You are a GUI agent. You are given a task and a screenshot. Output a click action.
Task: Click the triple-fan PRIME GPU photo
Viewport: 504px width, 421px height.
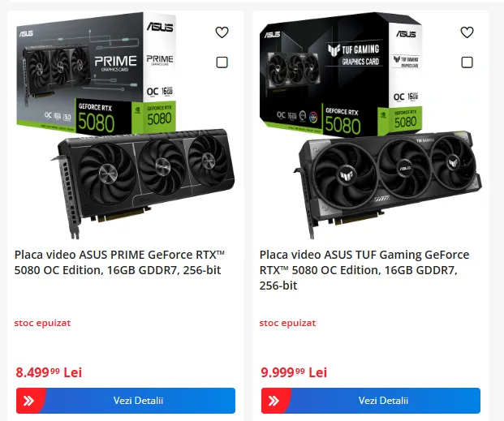tap(143, 183)
